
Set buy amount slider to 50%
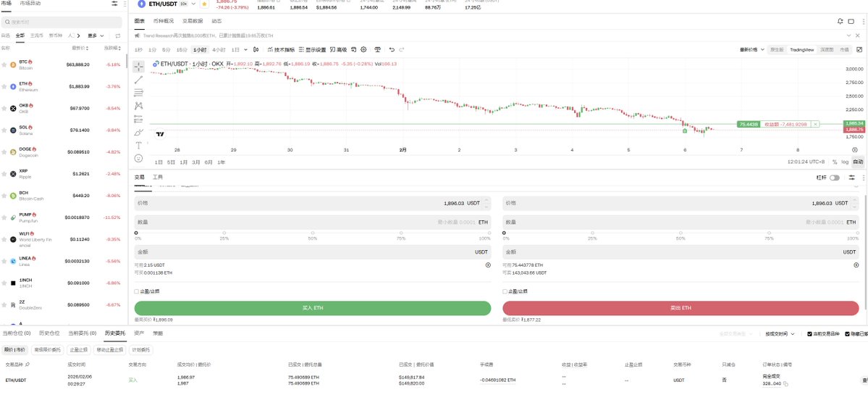click(x=313, y=233)
